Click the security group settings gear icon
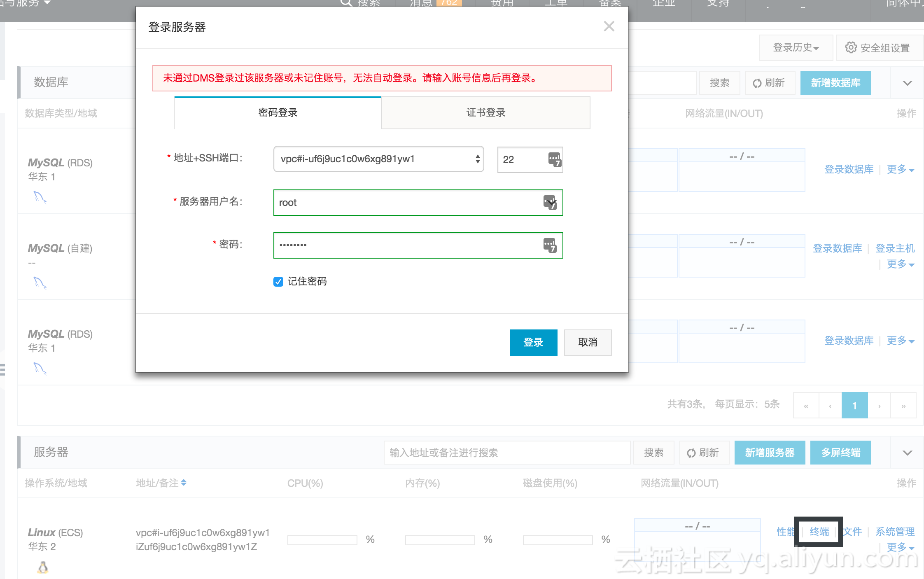The image size is (924, 579). click(851, 47)
